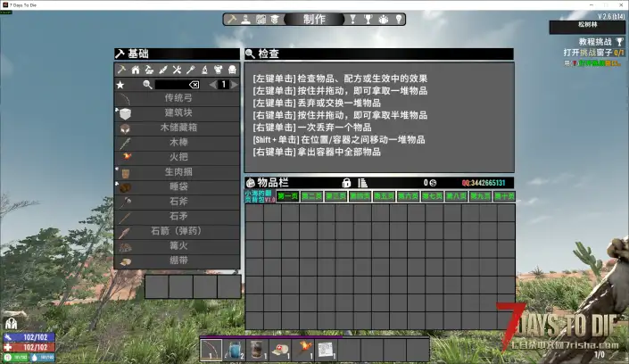Open the Skills graduation cap icon
This screenshot has height=364, width=629.
click(275, 20)
